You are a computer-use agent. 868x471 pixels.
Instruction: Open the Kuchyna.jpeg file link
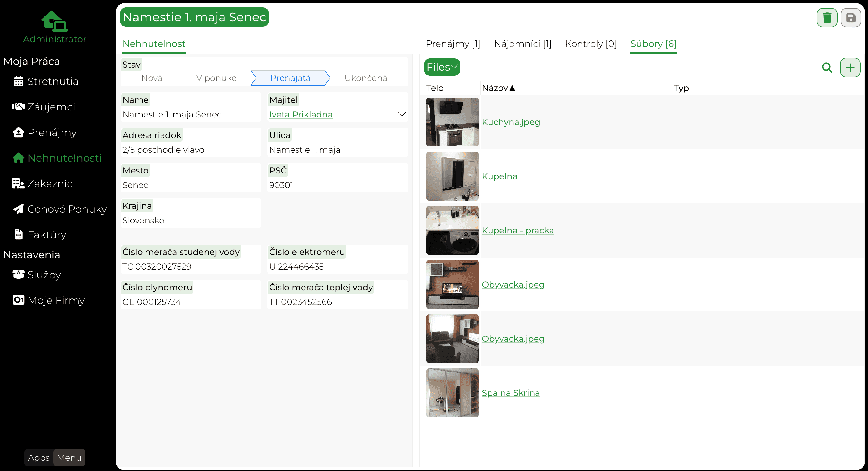[510, 122]
